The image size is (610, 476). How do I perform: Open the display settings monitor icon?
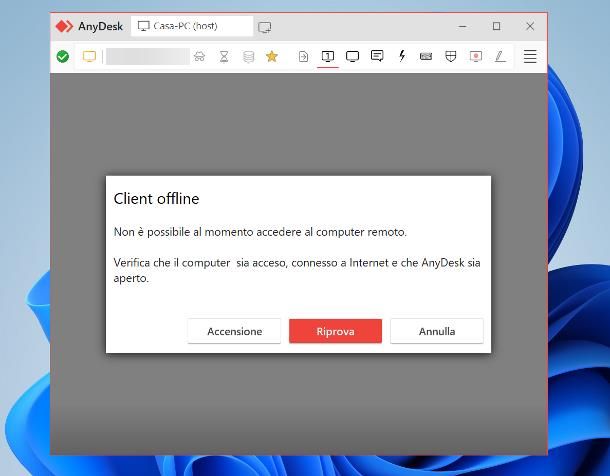[x=352, y=56]
